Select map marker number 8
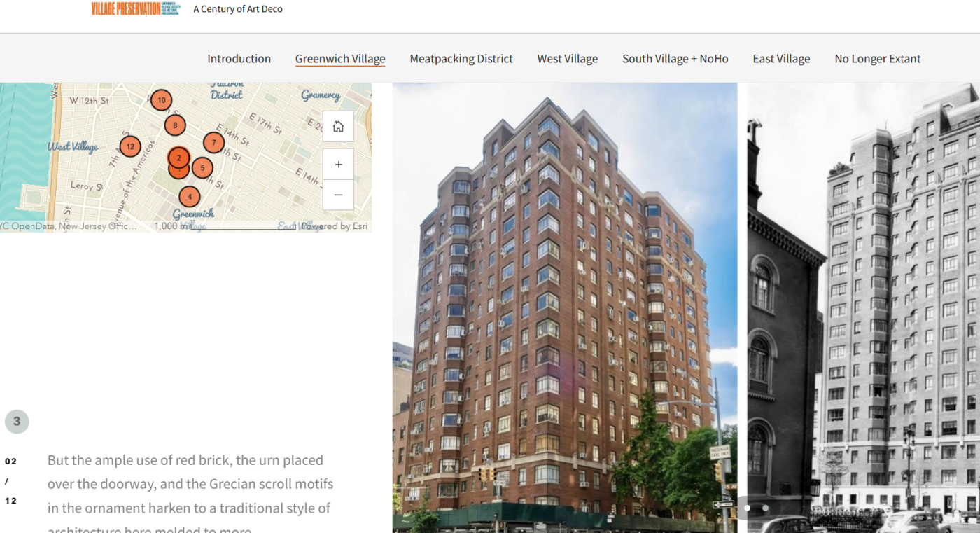Image resolution: width=980 pixels, height=533 pixels. point(175,126)
